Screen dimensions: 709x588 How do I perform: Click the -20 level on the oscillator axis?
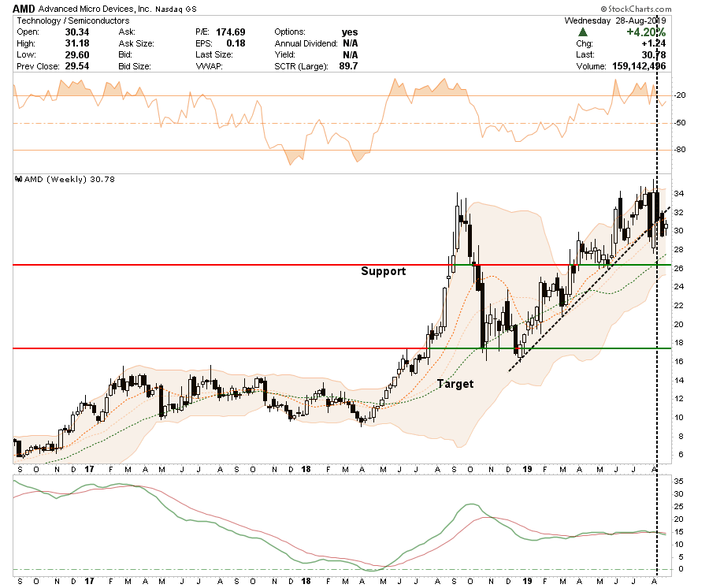680,95
